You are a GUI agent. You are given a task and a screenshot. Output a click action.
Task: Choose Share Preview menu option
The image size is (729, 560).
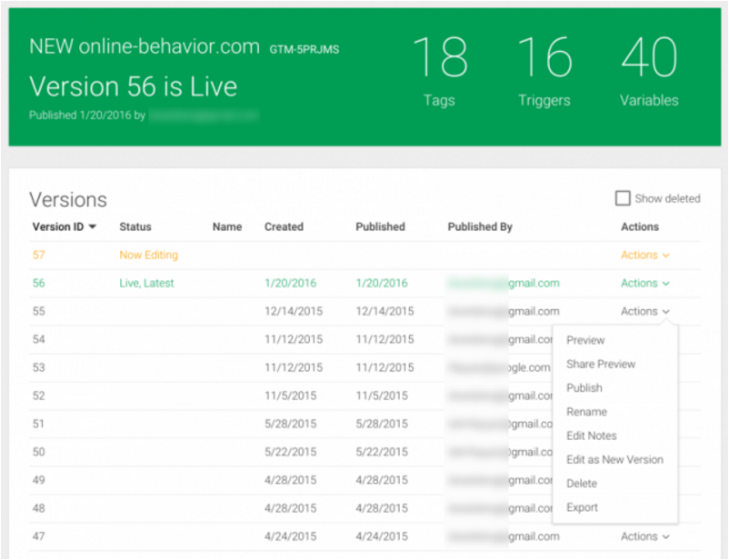(x=601, y=365)
